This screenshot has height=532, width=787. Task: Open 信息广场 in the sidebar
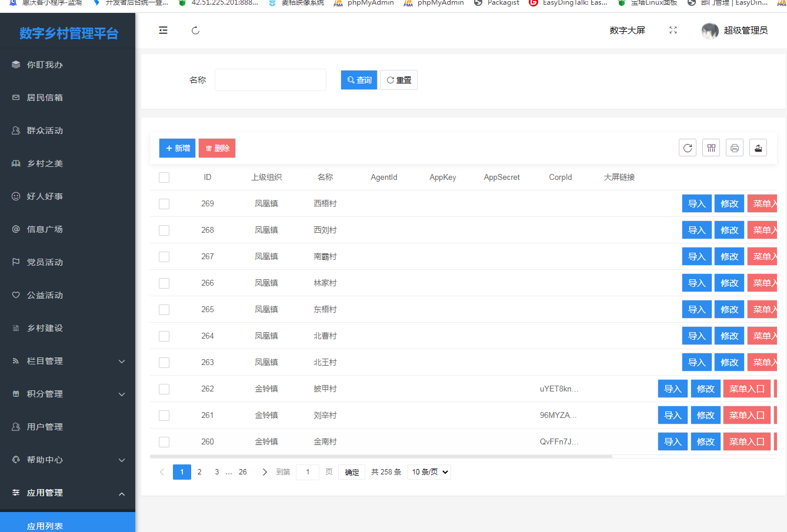(x=68, y=229)
